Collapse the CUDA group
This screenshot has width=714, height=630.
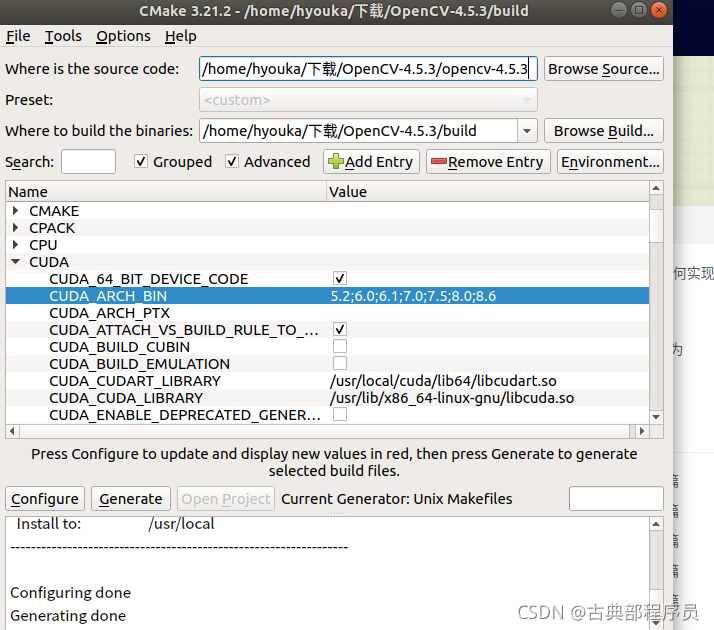pos(15,261)
